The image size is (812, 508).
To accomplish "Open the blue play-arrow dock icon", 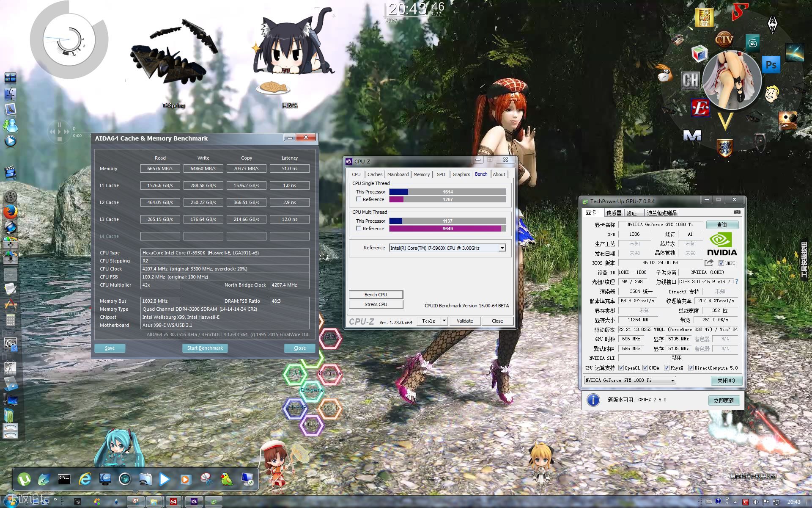I will click(165, 479).
